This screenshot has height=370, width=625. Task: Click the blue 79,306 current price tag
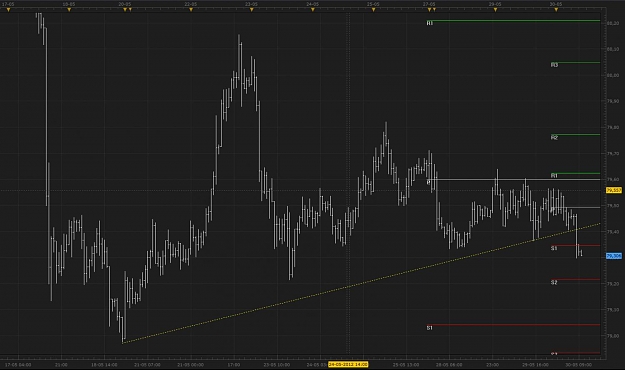point(613,256)
